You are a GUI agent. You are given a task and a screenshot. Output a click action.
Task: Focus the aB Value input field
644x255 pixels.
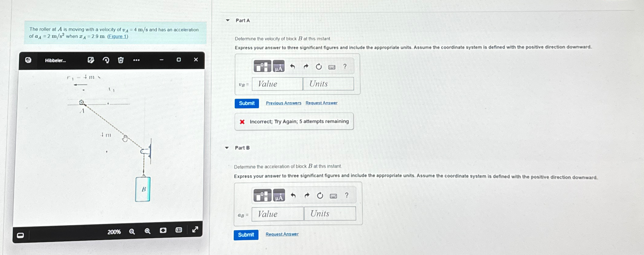[278, 214]
